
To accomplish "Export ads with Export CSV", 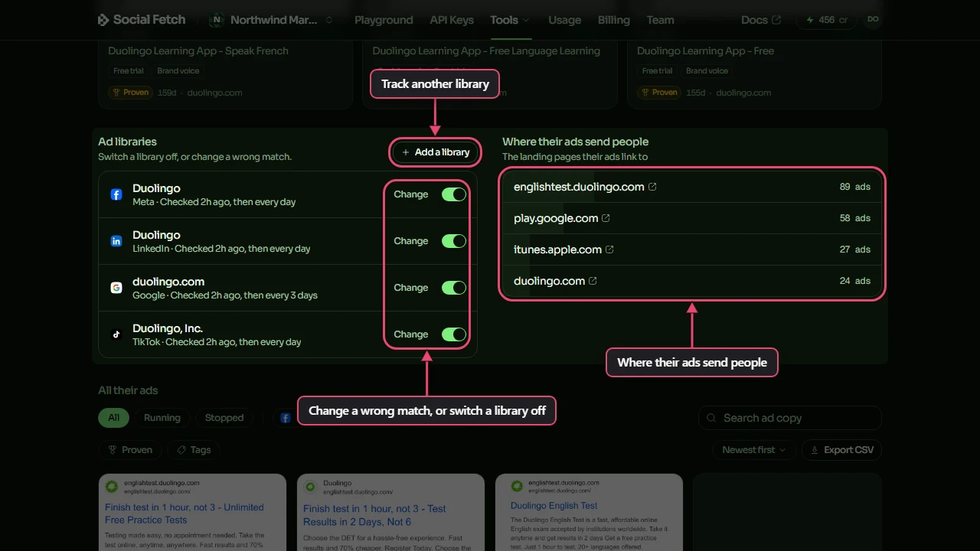I will [841, 450].
